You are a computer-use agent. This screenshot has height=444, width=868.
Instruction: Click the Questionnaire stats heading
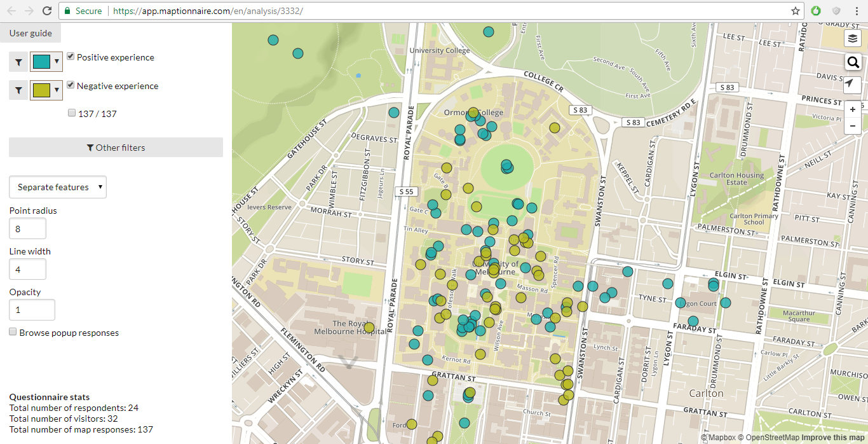tap(50, 397)
